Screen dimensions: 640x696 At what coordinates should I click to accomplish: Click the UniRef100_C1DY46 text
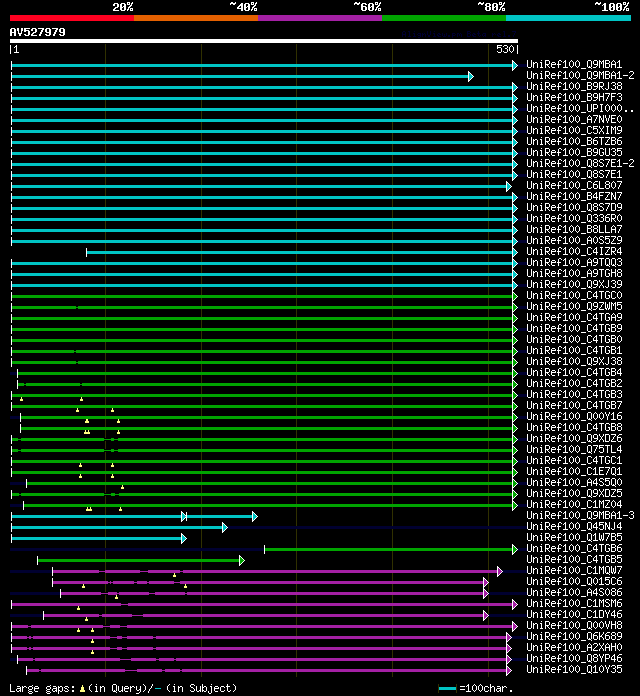coord(574,614)
